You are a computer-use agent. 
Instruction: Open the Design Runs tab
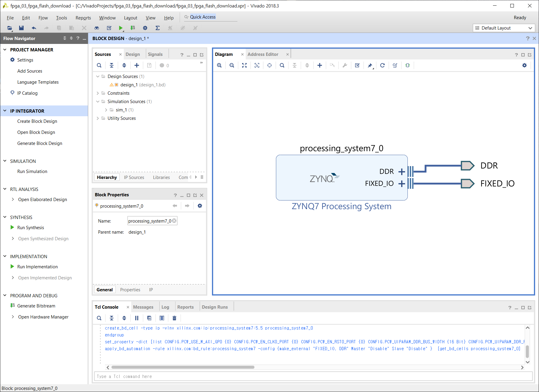click(215, 307)
